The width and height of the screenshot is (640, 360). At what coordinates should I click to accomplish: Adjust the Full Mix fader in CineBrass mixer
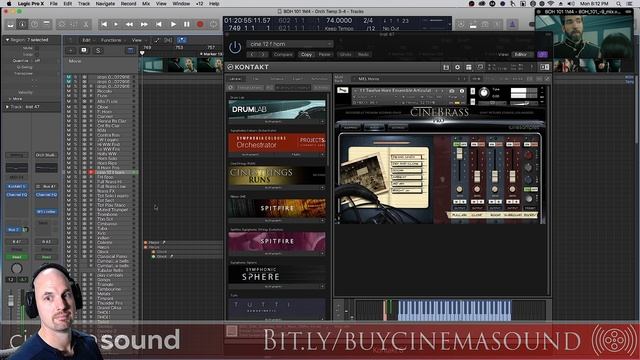[459, 154]
